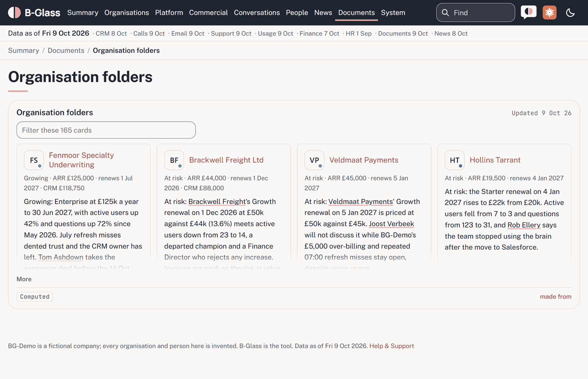Screen dimensions: 588x379
Task: Open Help & Support link in footer
Action: (x=391, y=346)
